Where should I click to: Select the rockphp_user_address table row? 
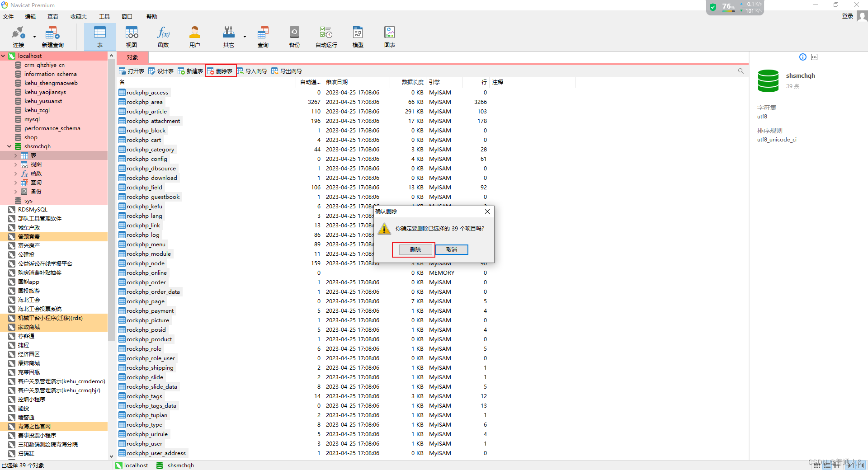302,453
